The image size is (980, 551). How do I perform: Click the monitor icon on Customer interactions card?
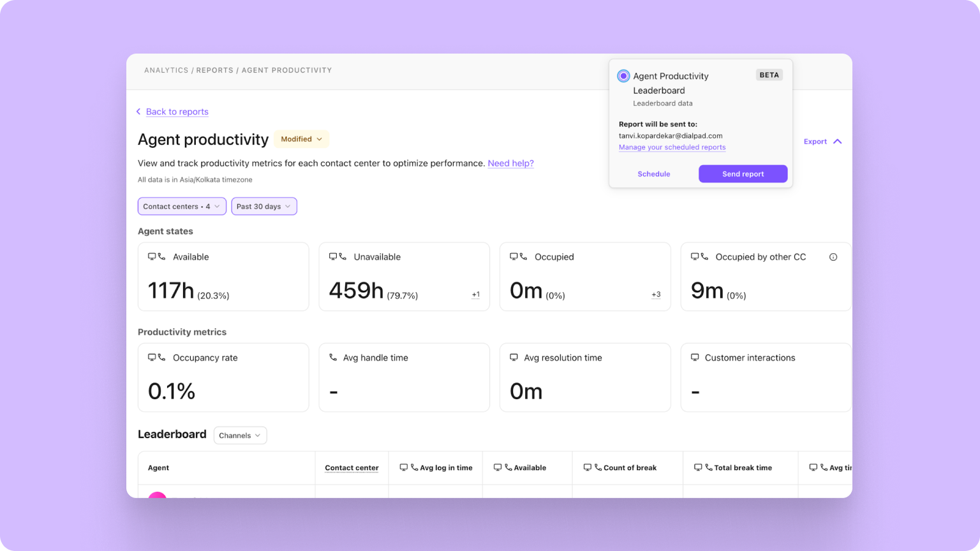point(695,358)
